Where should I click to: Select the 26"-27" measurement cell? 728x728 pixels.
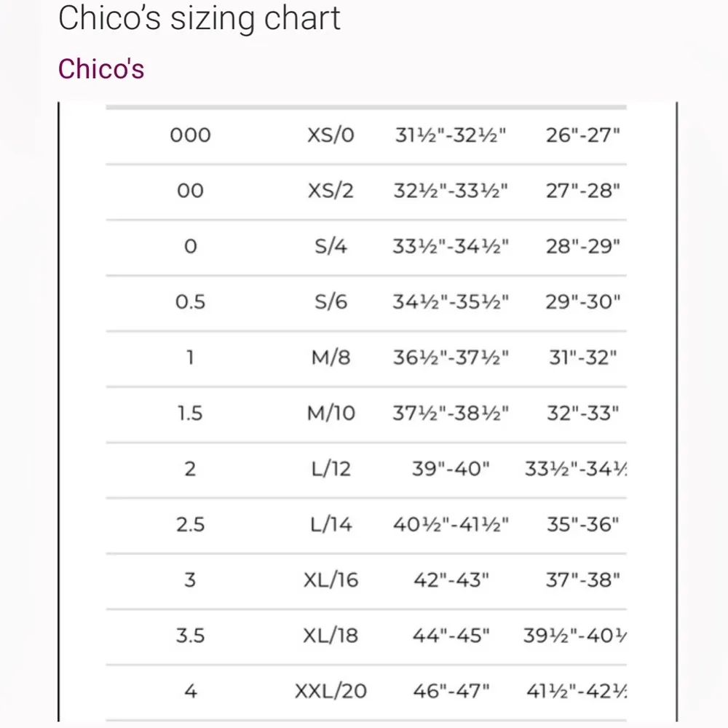coord(582,135)
